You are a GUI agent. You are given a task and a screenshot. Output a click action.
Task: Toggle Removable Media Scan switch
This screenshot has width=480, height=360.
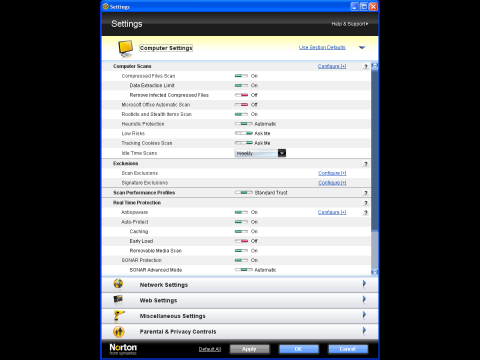click(241, 251)
